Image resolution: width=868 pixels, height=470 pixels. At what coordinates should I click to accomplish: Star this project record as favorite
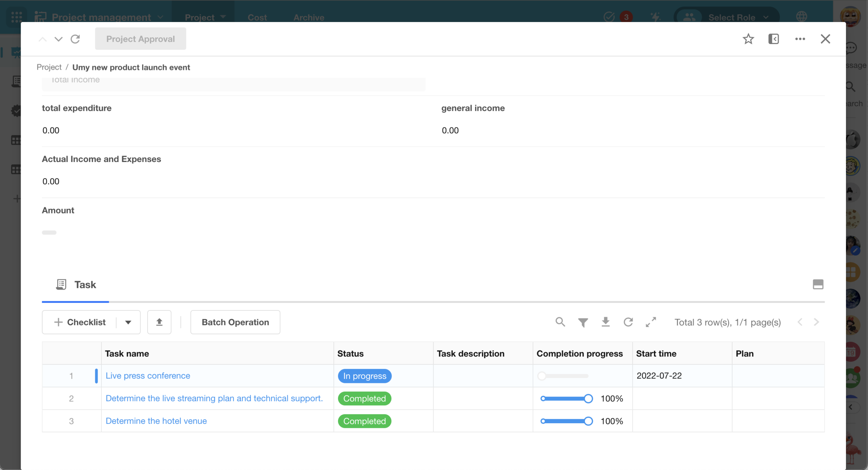pos(748,39)
